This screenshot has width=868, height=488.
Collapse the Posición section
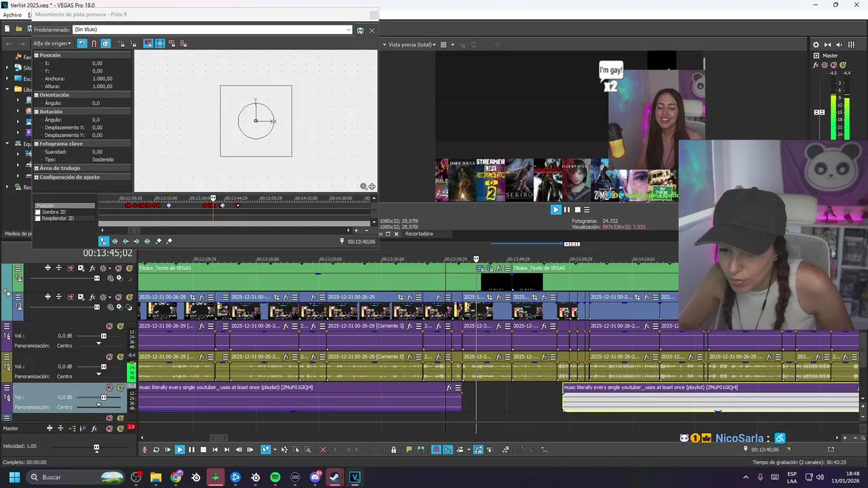coord(37,55)
